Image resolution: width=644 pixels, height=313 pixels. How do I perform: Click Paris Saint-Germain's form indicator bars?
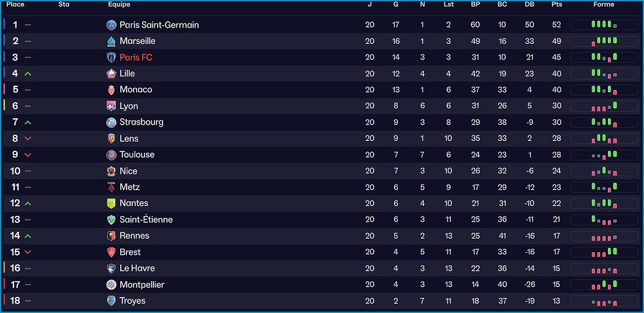(x=604, y=25)
